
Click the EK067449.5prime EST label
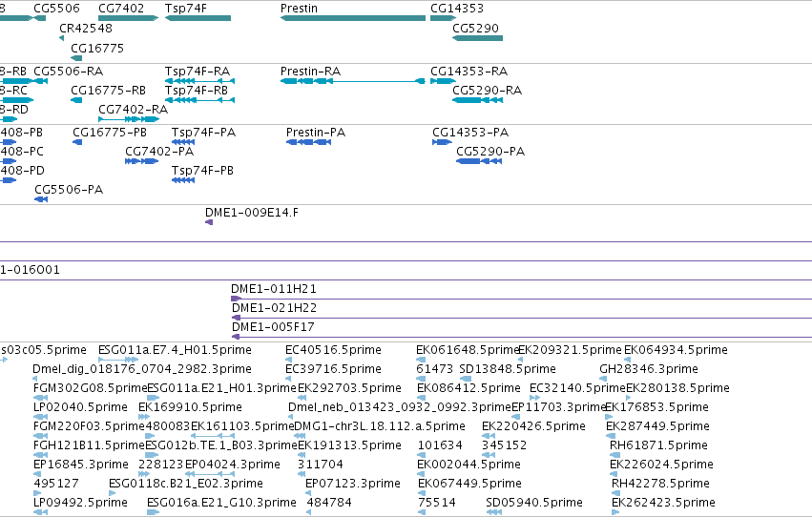(469, 484)
